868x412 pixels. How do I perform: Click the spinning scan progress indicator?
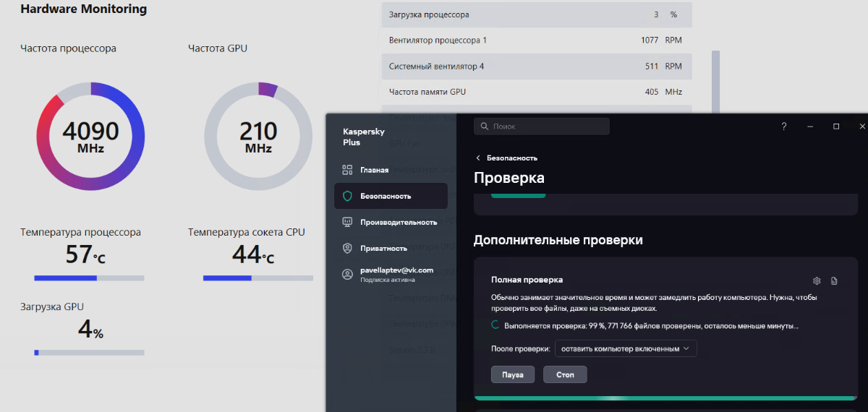coord(495,325)
